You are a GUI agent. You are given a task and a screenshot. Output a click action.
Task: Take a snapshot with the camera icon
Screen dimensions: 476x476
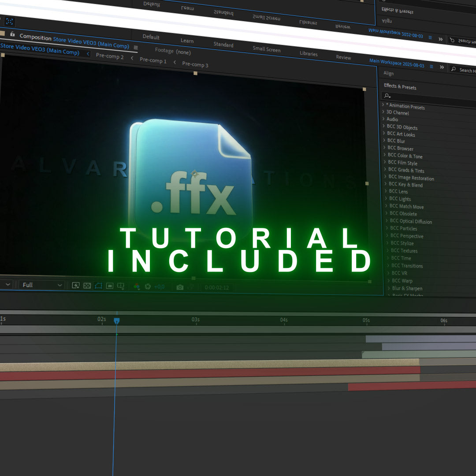(180, 286)
